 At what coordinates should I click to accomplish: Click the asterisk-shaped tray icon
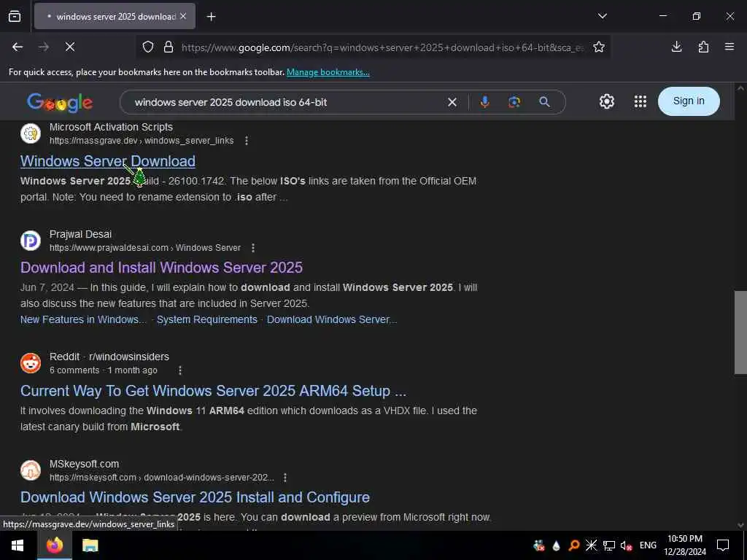[591, 545]
